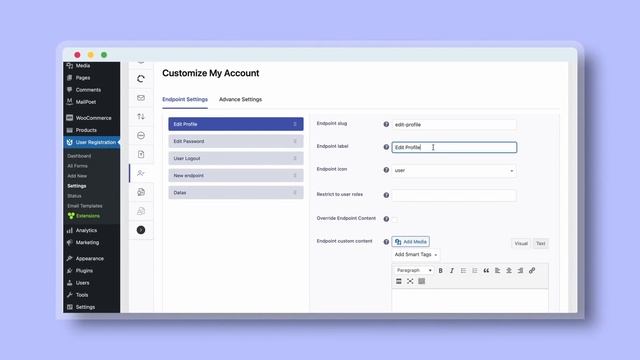This screenshot has height=360, width=640.
Task: Click help icon beside Override Endpoint Content
Action: point(386,219)
